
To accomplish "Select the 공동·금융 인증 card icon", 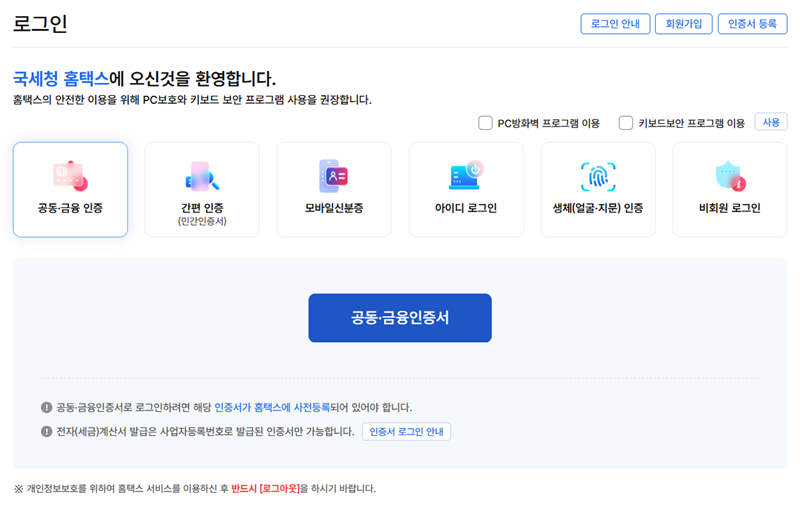I will point(70,176).
